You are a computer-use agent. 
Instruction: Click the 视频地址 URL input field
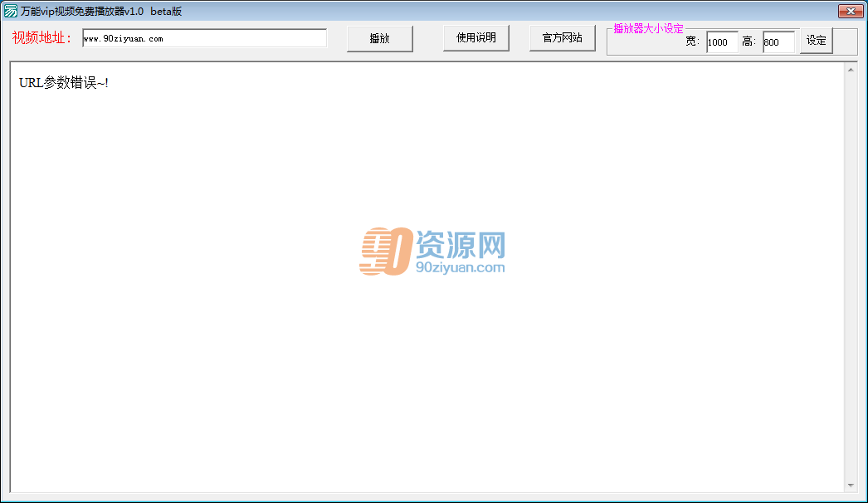coord(204,38)
